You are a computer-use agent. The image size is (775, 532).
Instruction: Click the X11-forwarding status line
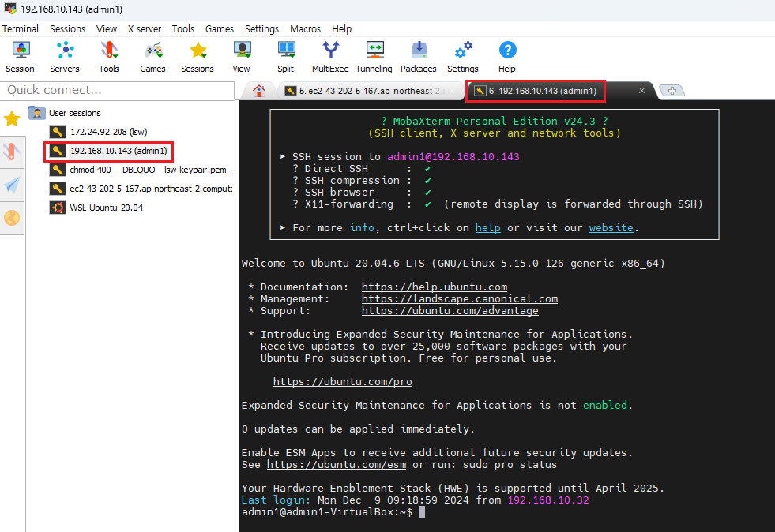[x=497, y=204]
